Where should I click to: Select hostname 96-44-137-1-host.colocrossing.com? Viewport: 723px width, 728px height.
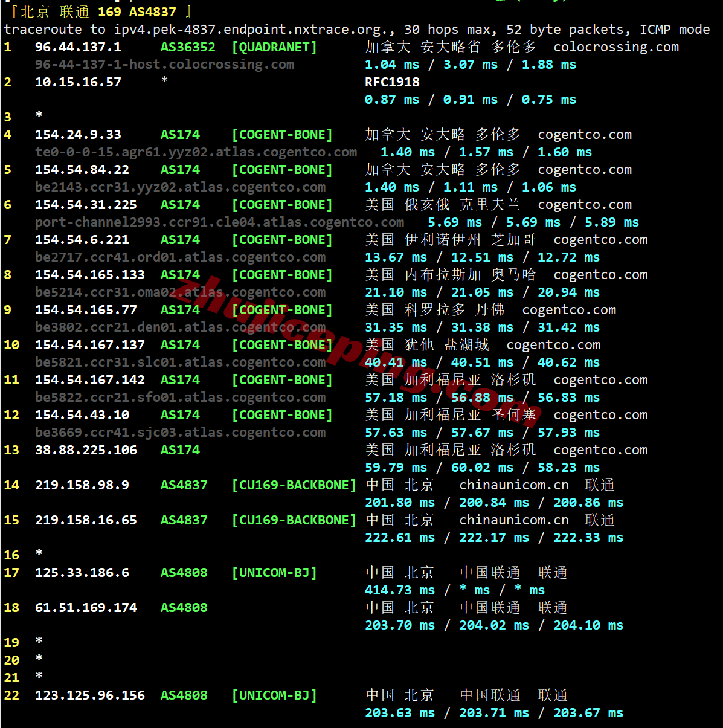(x=165, y=65)
